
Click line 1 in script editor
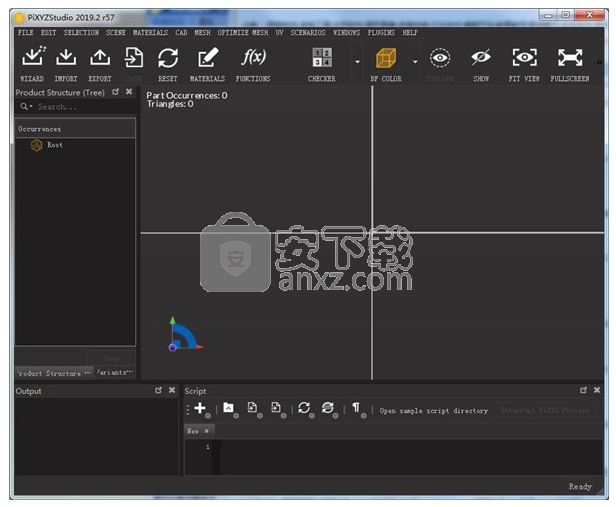coord(409,447)
